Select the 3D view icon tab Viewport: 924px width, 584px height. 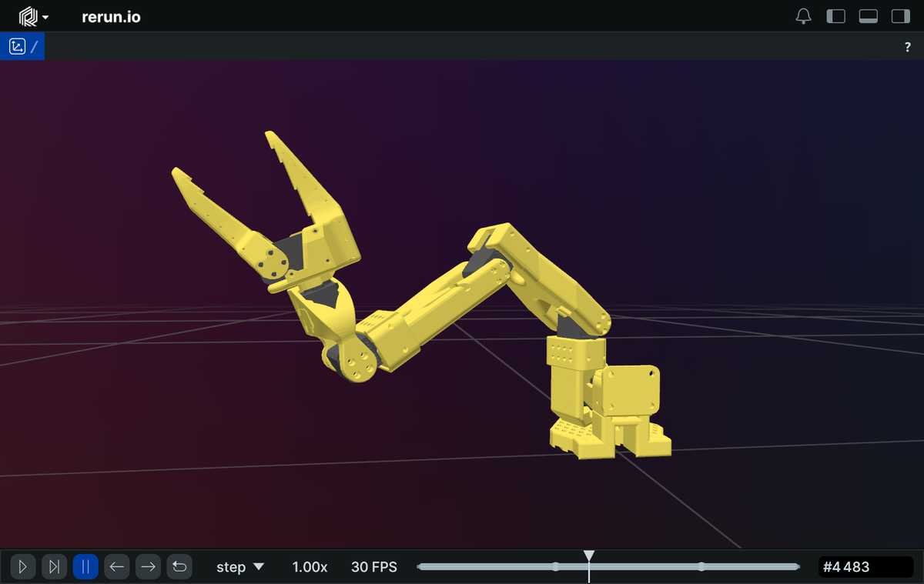point(17,47)
